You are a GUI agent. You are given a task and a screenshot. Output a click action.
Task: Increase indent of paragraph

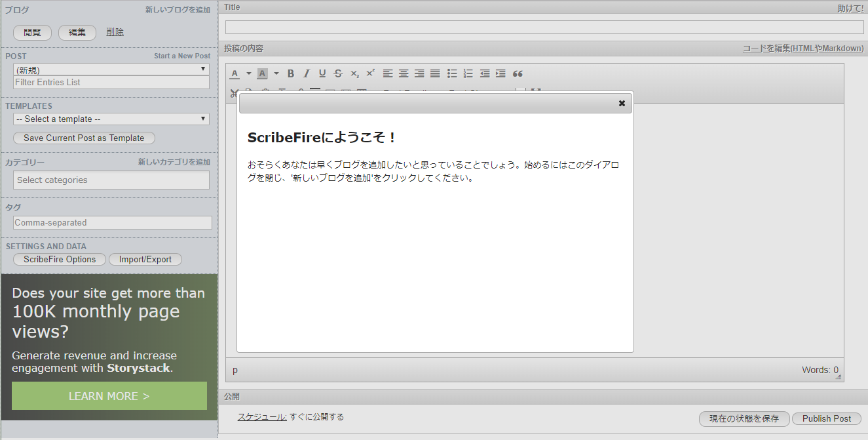500,73
